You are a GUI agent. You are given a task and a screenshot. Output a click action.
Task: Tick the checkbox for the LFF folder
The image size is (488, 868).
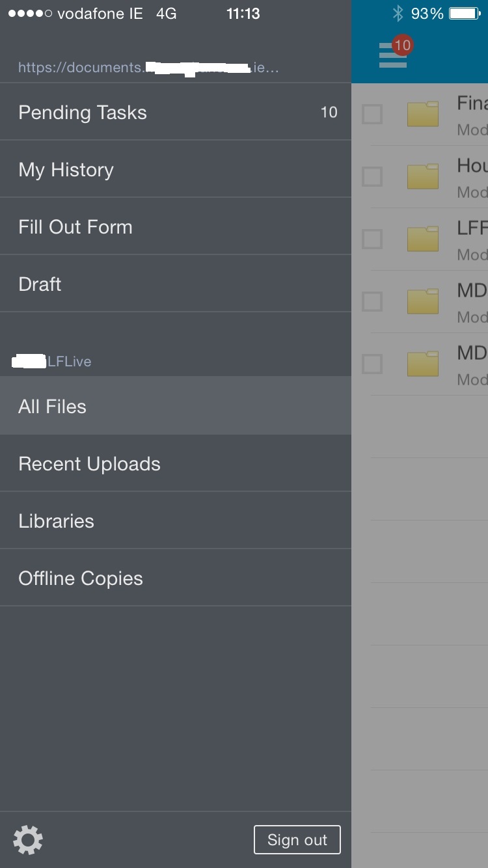372,239
